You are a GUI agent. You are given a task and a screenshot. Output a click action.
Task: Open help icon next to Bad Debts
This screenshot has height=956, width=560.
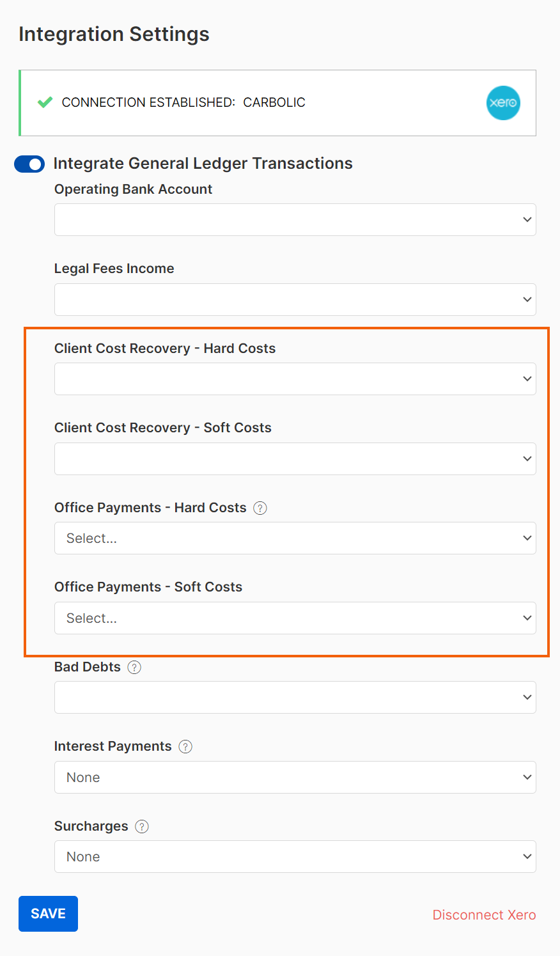[134, 667]
